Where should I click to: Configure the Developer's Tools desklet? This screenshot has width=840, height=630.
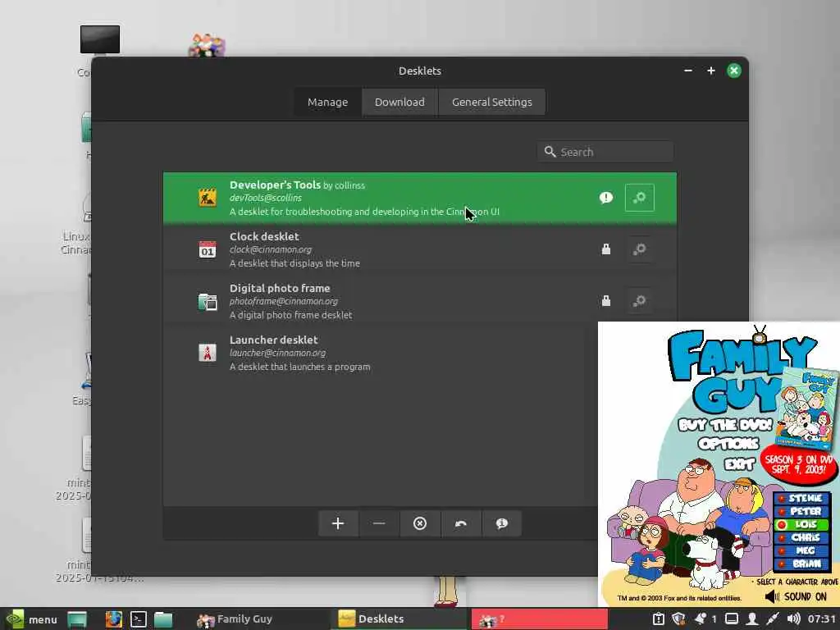[x=640, y=198]
